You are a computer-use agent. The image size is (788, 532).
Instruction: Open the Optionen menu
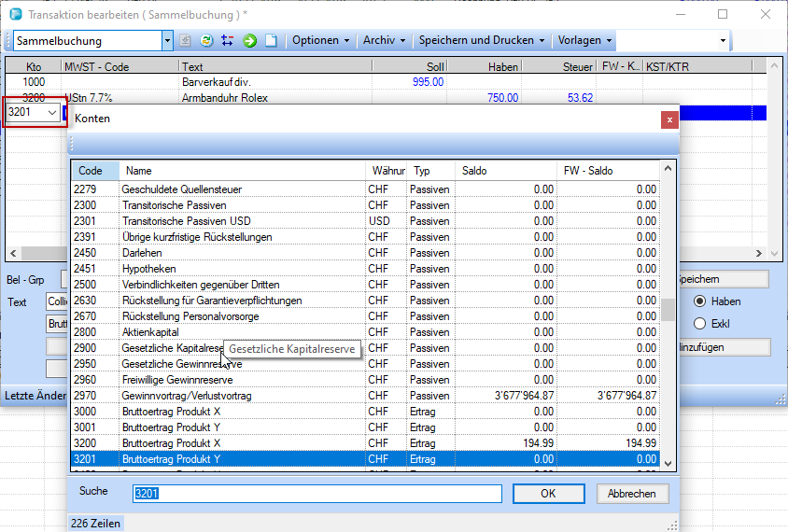pyautogui.click(x=320, y=41)
